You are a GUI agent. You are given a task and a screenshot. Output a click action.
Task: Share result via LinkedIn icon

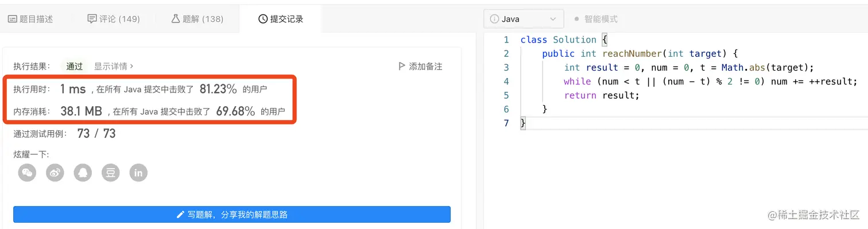click(138, 172)
